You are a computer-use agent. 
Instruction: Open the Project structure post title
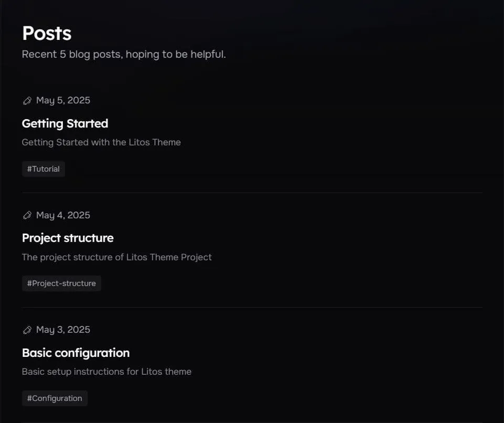click(68, 238)
